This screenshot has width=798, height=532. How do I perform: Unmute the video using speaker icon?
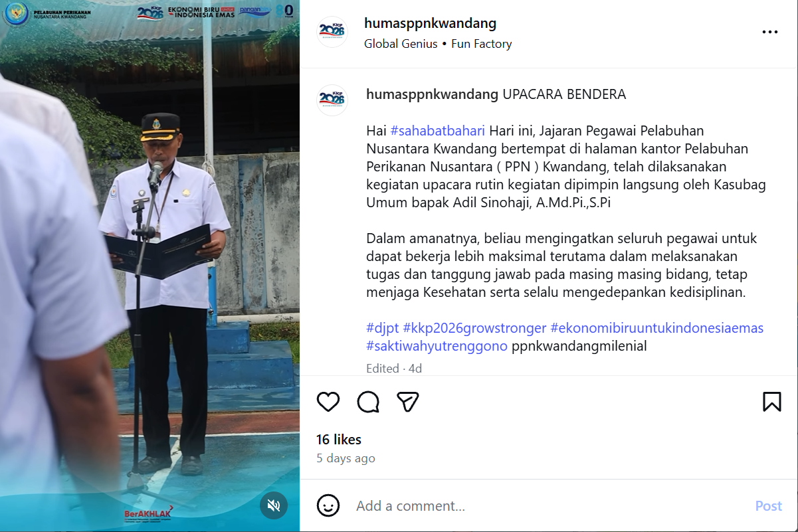[274, 505]
